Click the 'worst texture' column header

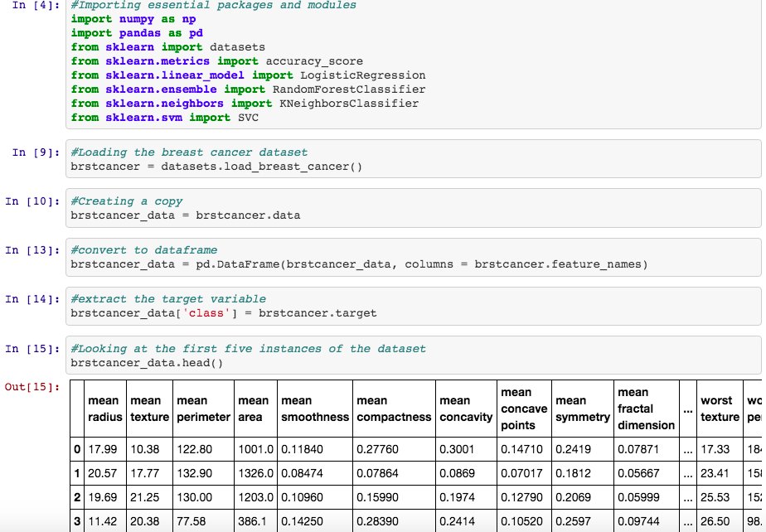click(x=720, y=409)
